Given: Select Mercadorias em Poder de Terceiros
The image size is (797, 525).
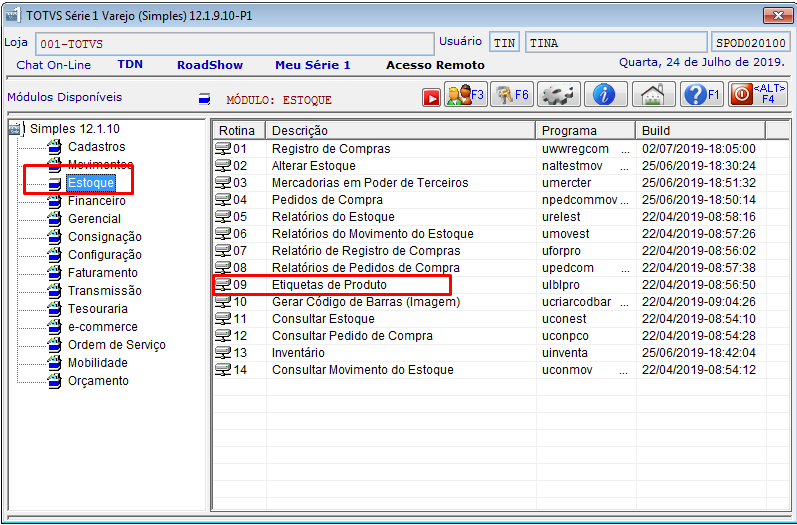Looking at the screenshot, I should (x=370, y=183).
